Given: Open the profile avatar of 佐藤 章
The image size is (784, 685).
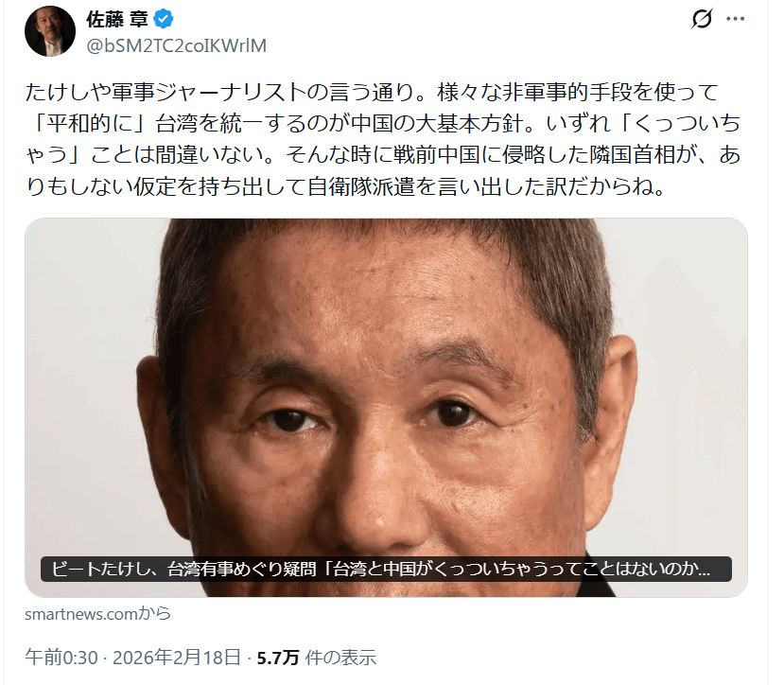Looking at the screenshot, I should [x=50, y=31].
